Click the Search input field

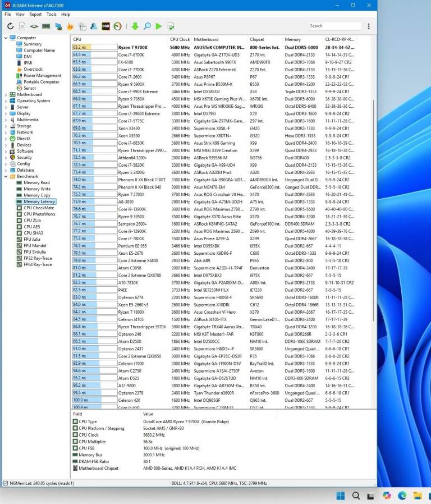pyautogui.click(x=334, y=26)
